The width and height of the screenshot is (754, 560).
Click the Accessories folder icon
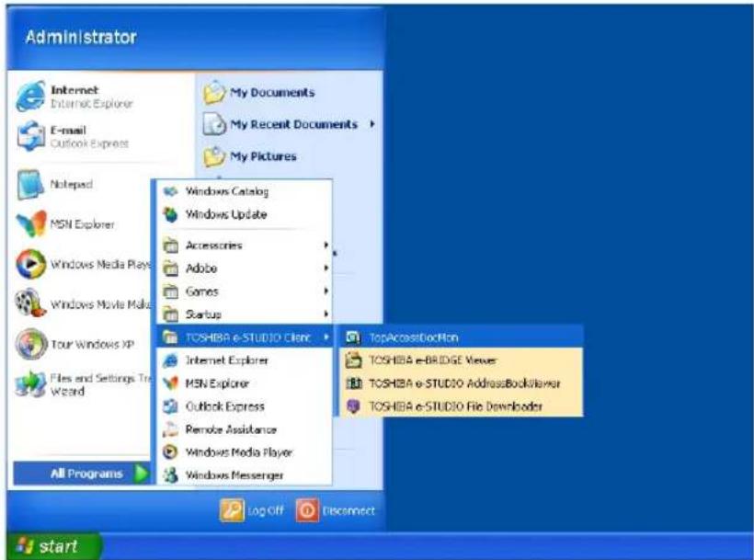point(170,246)
